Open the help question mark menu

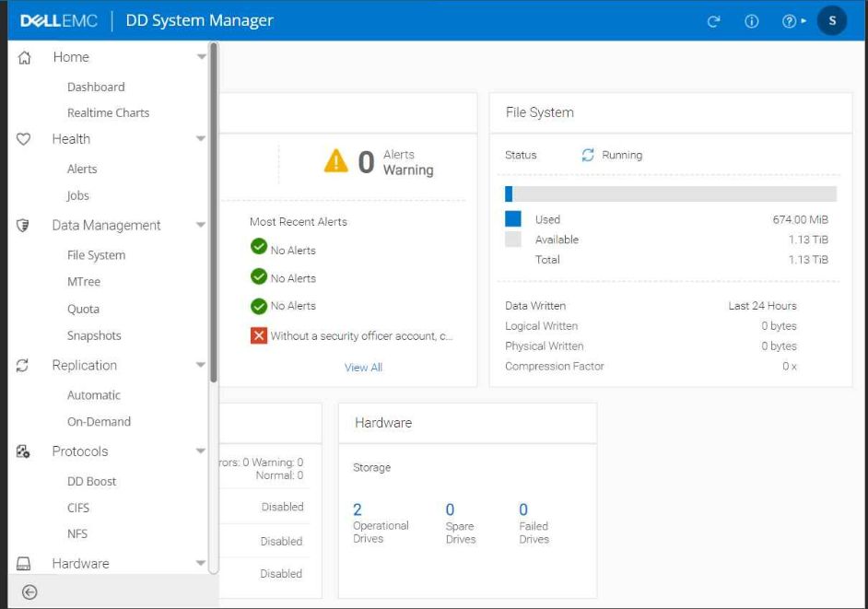tap(793, 21)
